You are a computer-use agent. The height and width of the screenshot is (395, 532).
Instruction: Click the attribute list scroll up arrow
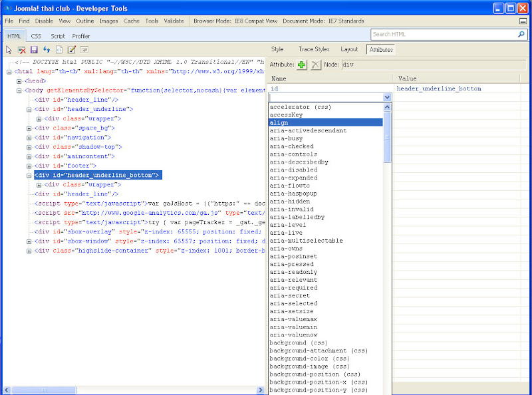387,107
